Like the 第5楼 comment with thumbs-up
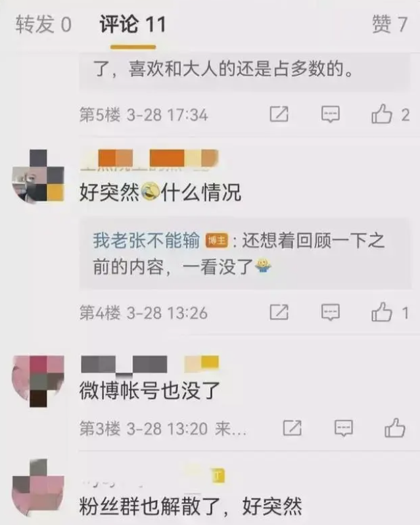Screen dimensions: 420x525 pyautogui.click(x=382, y=114)
